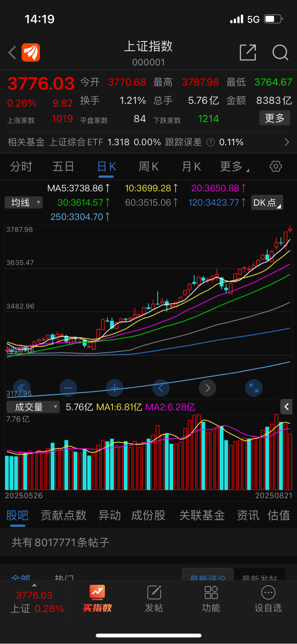Image resolution: width=297 pixels, height=644 pixels.
Task: Tap end date label 20250821
Action: click(x=273, y=496)
